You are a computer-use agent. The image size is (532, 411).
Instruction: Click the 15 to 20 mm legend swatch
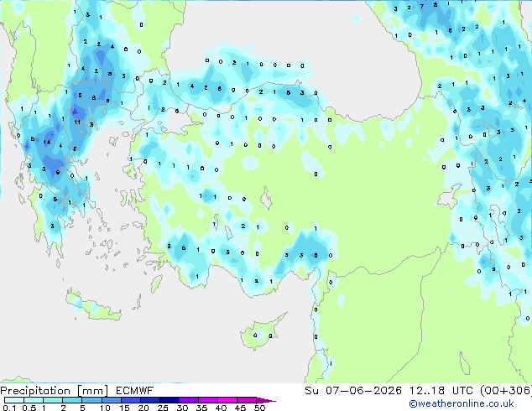tap(130, 400)
